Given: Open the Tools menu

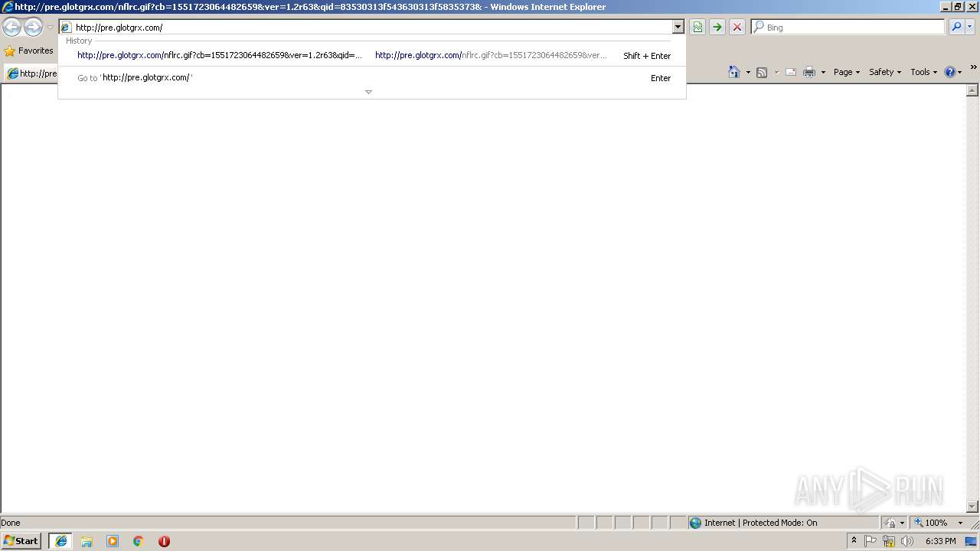Looking at the screenshot, I should (923, 72).
